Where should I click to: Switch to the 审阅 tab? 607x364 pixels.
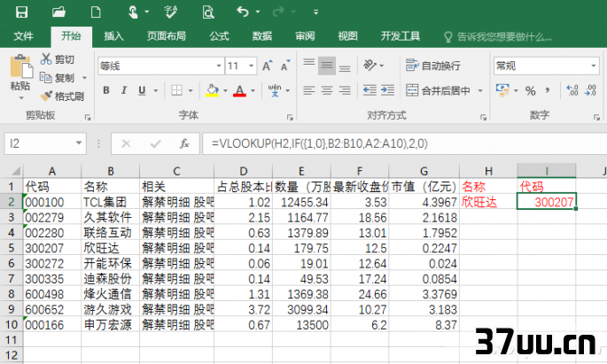[x=305, y=36]
